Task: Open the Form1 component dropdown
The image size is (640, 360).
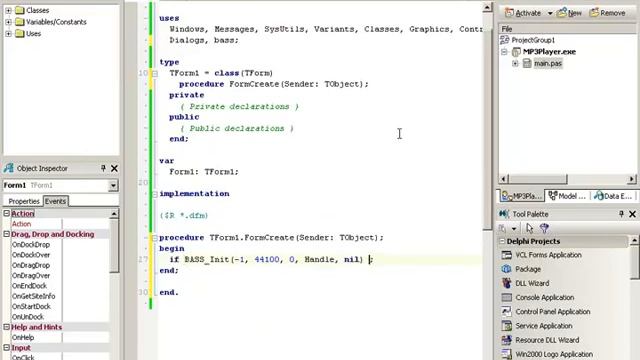Action: [x=113, y=186]
